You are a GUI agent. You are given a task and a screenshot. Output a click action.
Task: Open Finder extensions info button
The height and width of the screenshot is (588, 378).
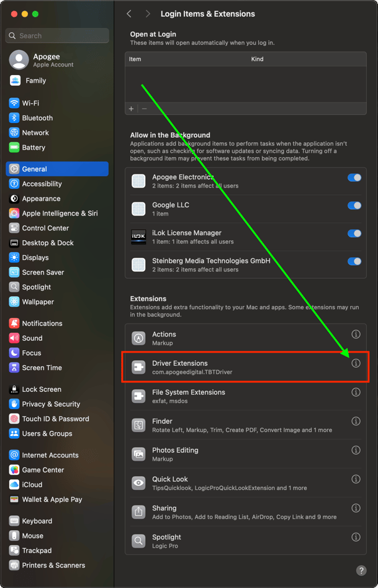pyautogui.click(x=356, y=421)
